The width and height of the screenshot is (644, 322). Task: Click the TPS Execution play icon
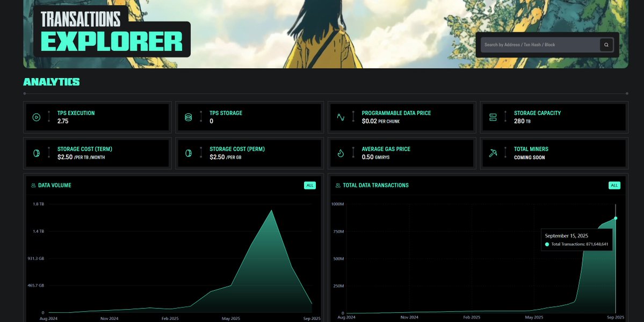[36, 117]
